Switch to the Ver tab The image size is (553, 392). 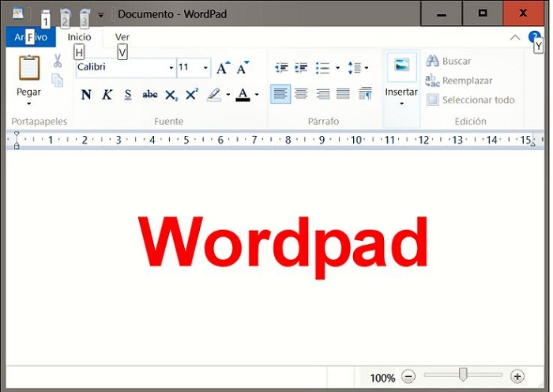coord(122,37)
